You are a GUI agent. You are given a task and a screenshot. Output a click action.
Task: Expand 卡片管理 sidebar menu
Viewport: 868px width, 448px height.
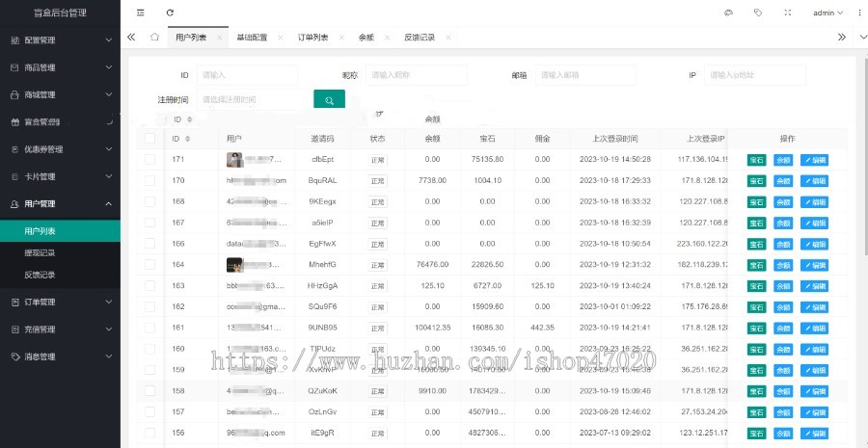60,176
